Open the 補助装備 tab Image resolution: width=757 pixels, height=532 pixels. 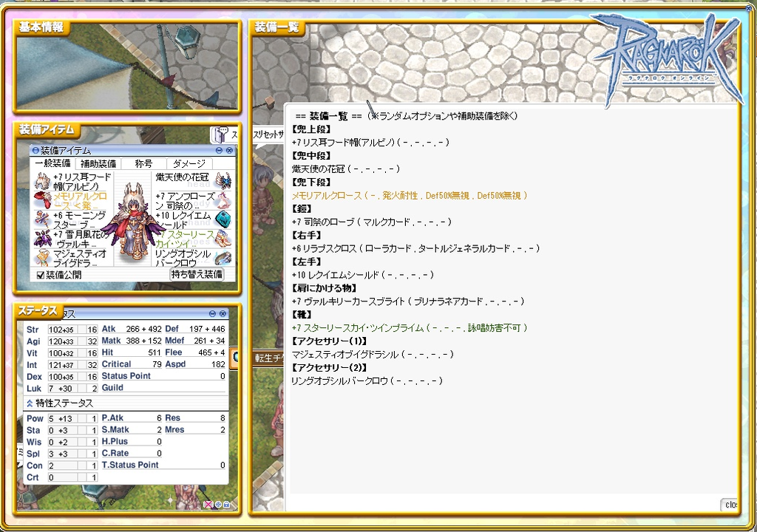pos(98,163)
